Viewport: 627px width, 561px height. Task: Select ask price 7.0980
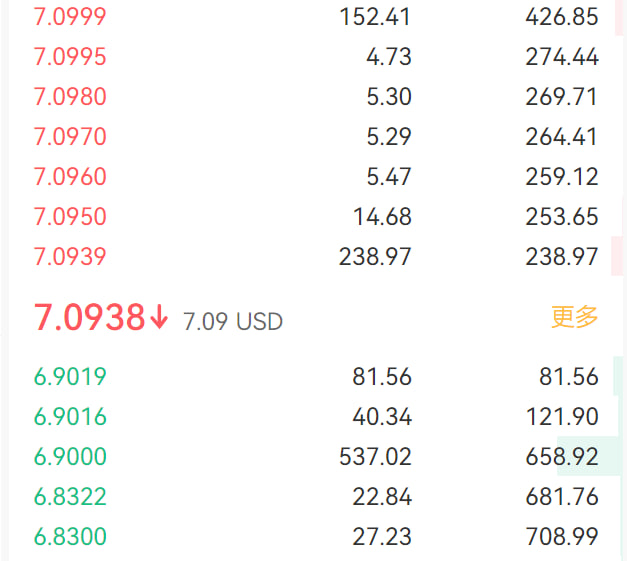tap(70, 97)
